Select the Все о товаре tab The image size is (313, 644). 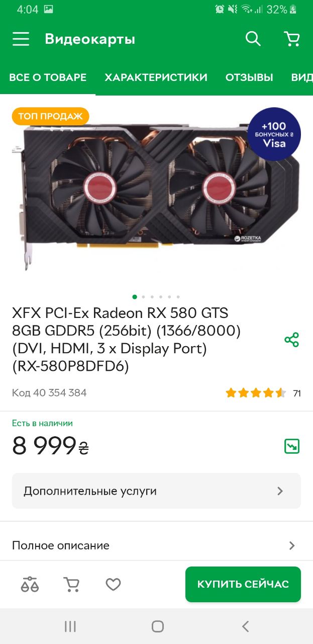(x=48, y=77)
